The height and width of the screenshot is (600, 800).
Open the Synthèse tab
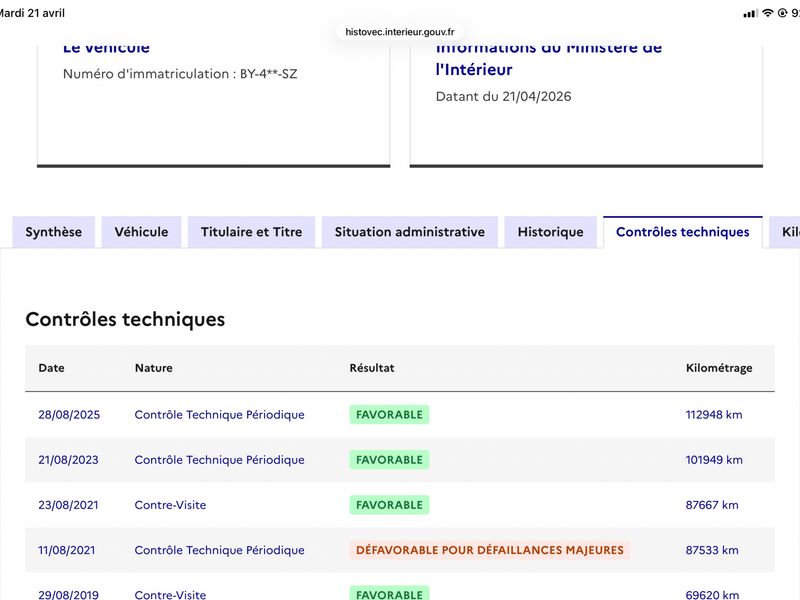pos(54,232)
